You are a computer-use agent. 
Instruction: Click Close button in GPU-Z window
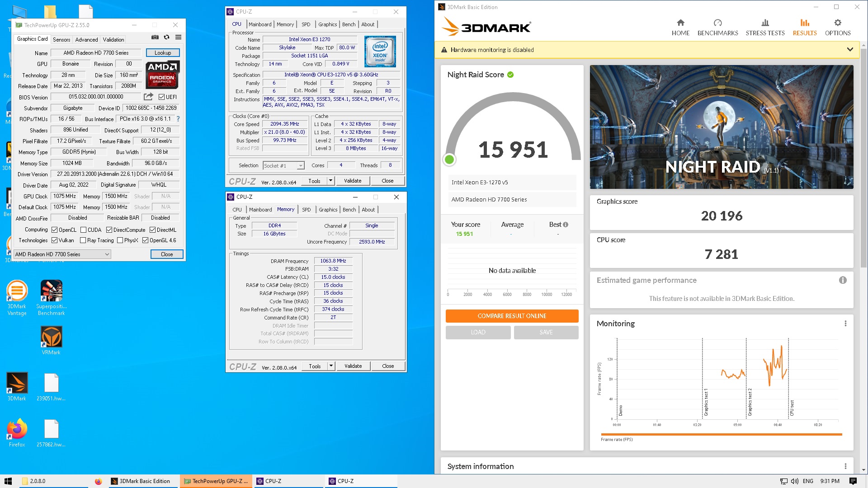167,254
